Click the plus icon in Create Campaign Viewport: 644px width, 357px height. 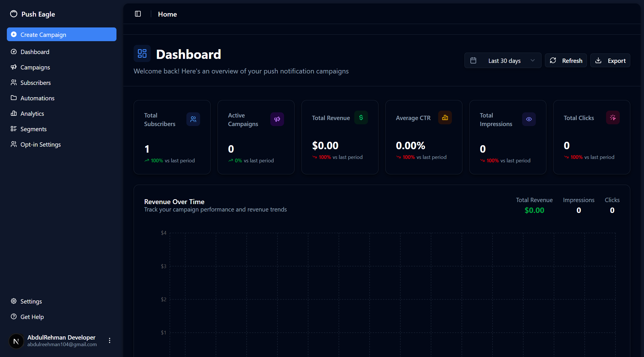point(14,34)
